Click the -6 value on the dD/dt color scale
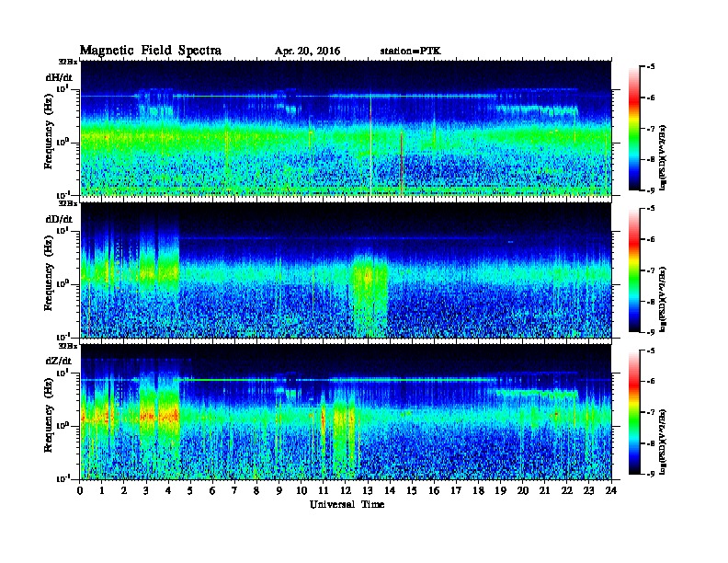The image size is (728, 563). coord(651,239)
